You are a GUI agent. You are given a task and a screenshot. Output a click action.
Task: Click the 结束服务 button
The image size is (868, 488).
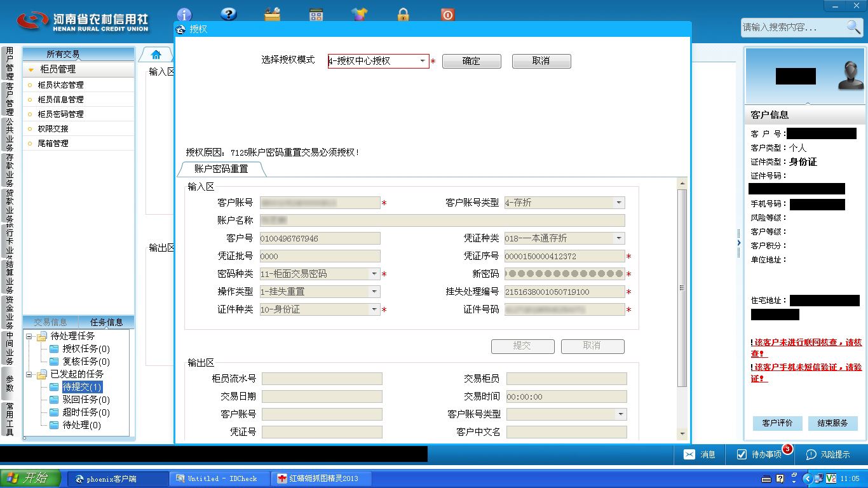tap(833, 423)
